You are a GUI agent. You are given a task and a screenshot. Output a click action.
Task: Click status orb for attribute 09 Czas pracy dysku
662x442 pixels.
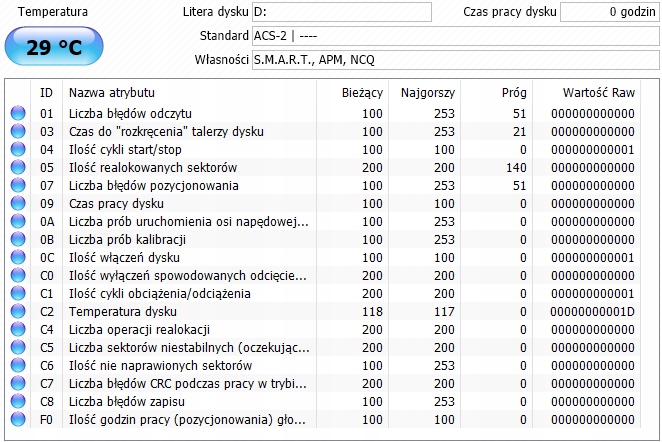pos(17,204)
